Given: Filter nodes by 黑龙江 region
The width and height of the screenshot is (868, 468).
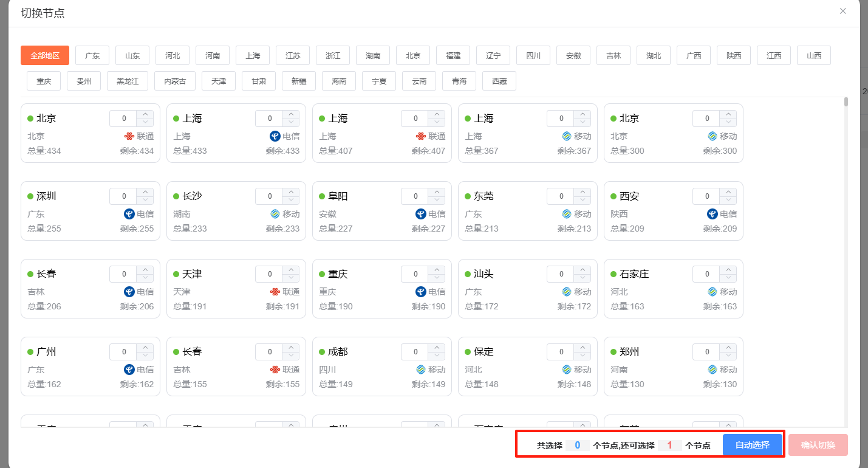Looking at the screenshot, I should coord(128,81).
